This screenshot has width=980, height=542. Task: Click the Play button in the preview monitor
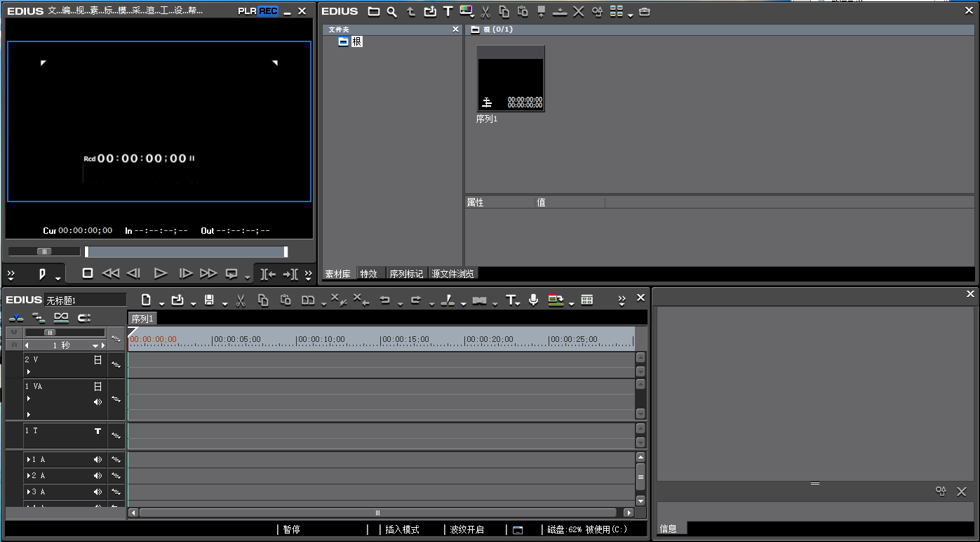point(161,273)
